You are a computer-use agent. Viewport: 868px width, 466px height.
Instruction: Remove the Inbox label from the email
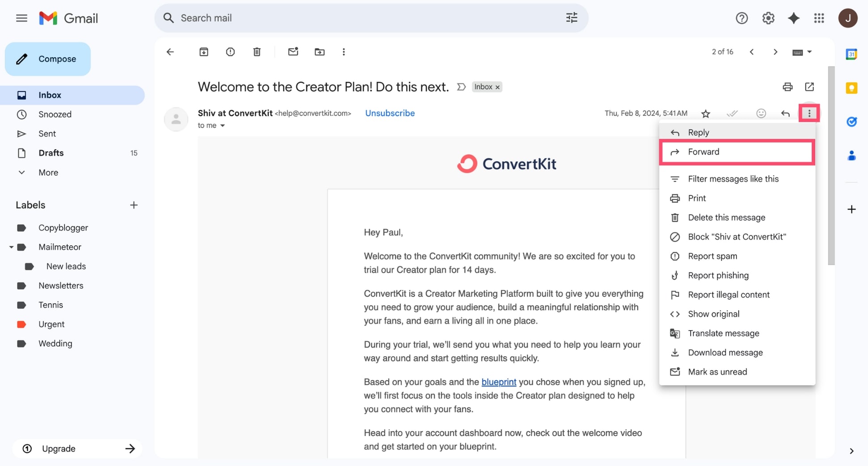coord(497,87)
